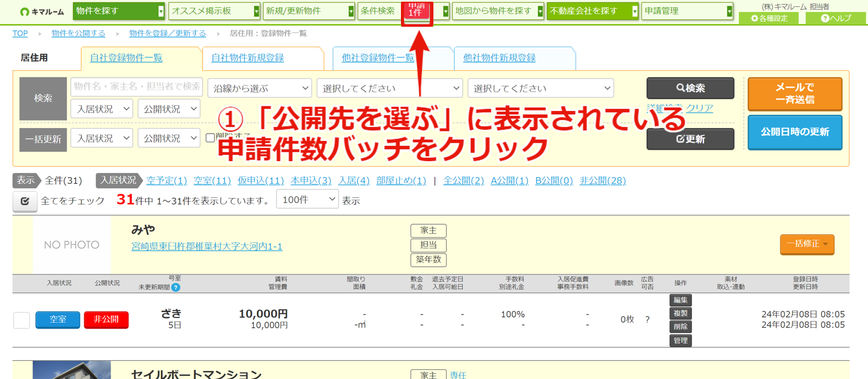
Task: Click the 築年数 button for みや
Action: 428,260
